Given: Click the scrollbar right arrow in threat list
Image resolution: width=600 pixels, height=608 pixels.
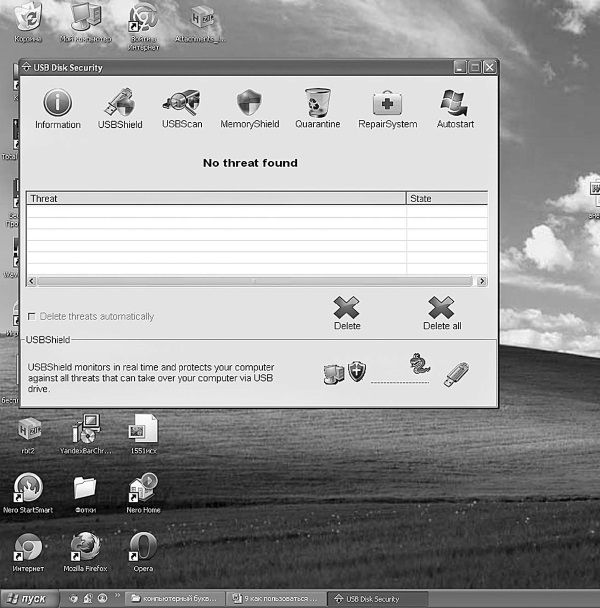Looking at the screenshot, I should point(482,282).
